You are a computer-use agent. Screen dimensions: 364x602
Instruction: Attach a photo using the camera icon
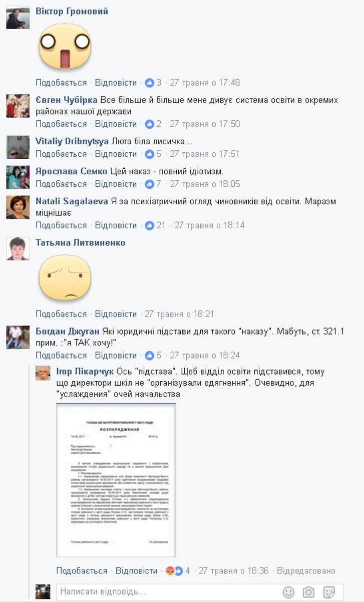pyautogui.click(x=308, y=592)
